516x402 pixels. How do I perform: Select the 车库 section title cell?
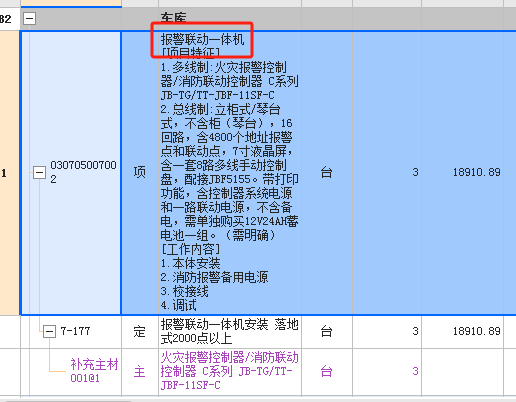[230, 18]
